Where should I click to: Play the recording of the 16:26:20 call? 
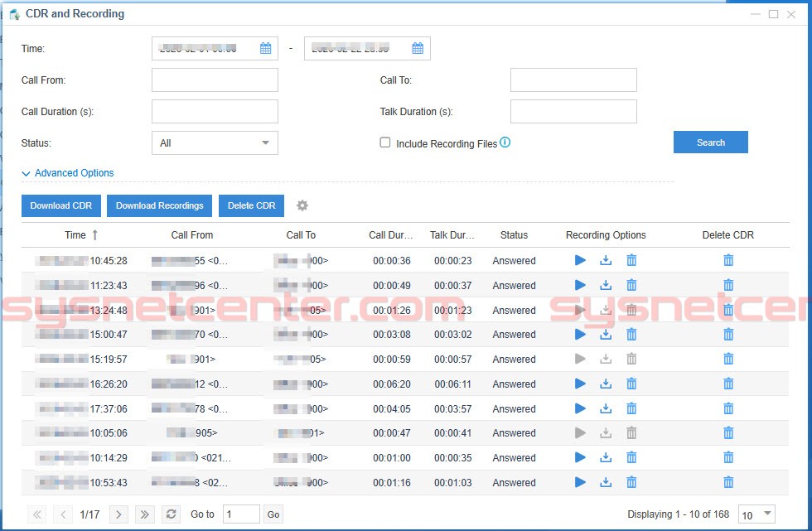click(580, 384)
